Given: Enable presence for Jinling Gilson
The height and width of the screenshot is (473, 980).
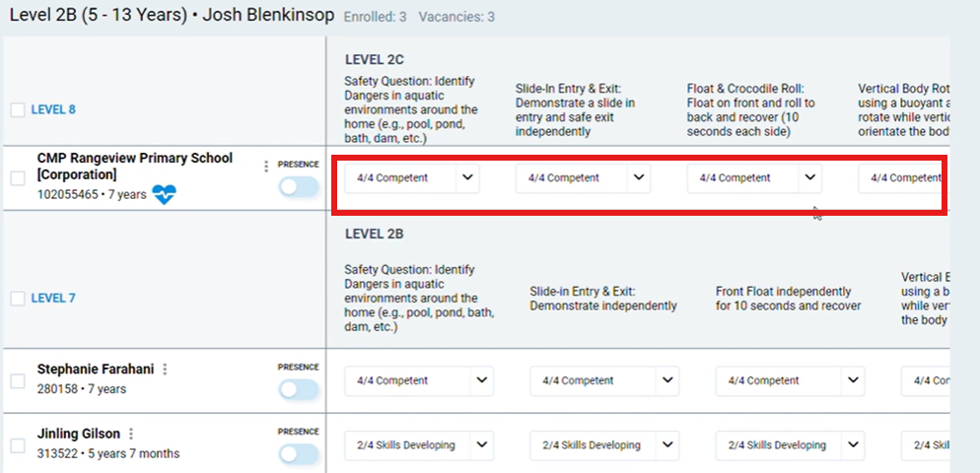Looking at the screenshot, I should pos(299,453).
